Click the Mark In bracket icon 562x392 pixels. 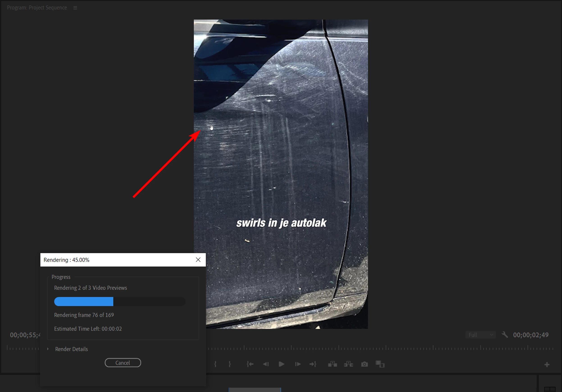215,364
